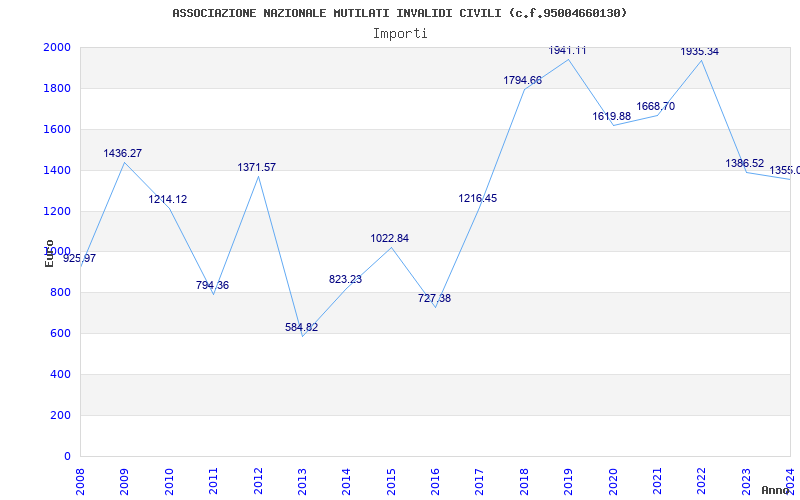Click the 1200 y-axis value
Image resolution: width=800 pixels, height=500 pixels.
[x=57, y=211]
